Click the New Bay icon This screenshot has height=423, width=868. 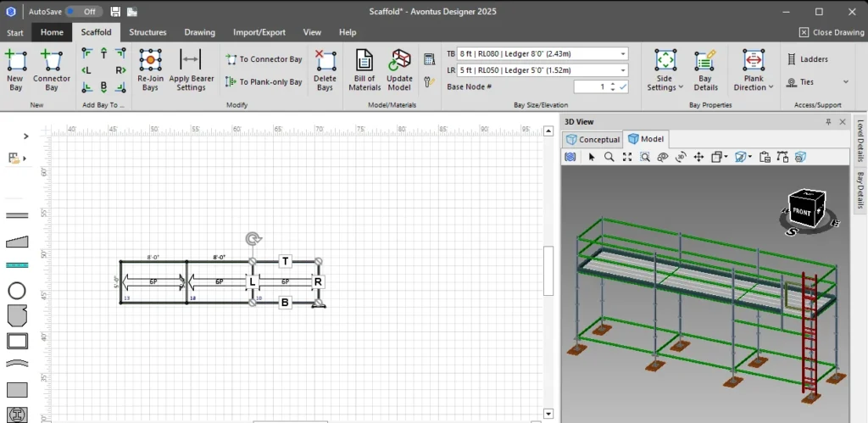pyautogui.click(x=15, y=62)
